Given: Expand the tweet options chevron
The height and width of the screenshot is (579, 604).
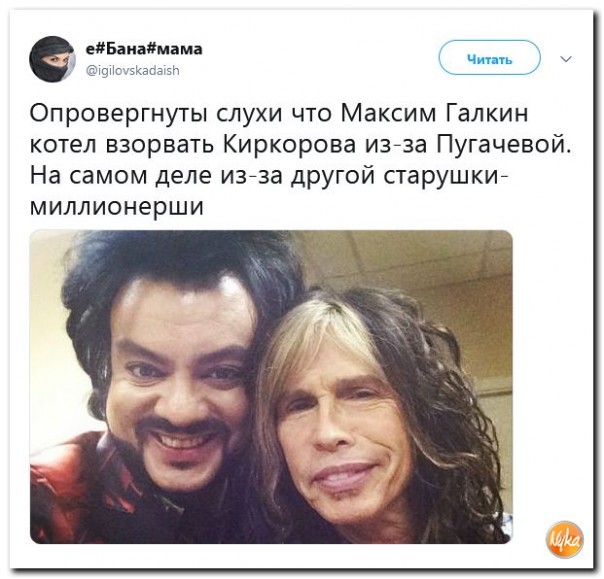Looking at the screenshot, I should click(x=565, y=59).
